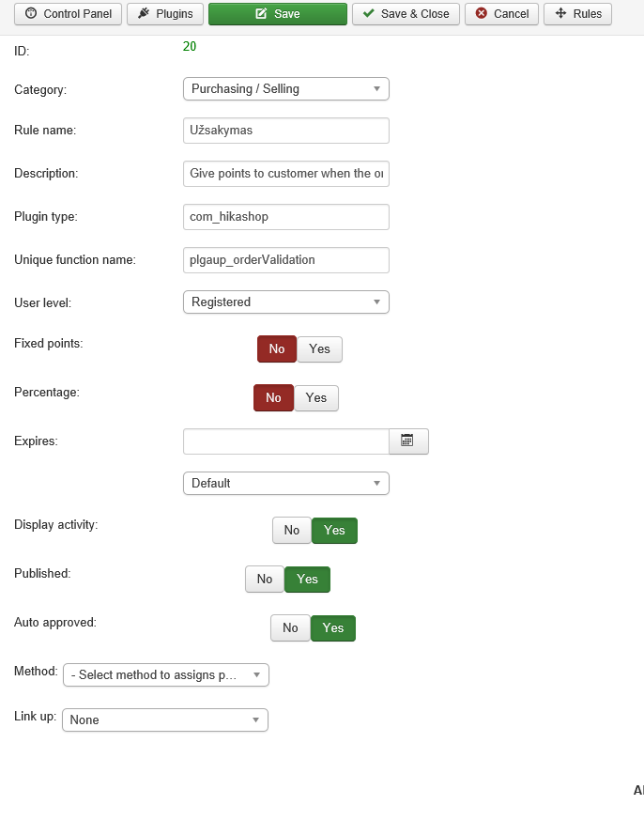Open the Expires calendar picker icon

click(408, 441)
